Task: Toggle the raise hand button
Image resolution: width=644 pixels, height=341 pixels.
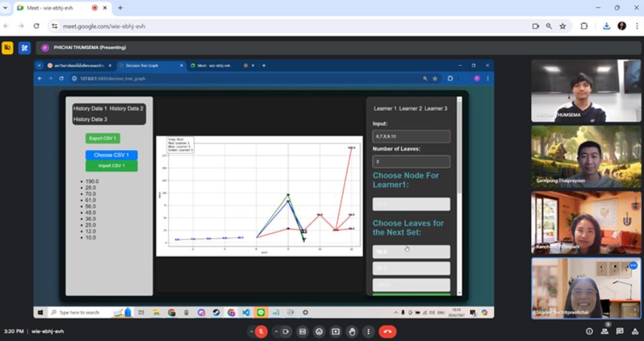Action: [352, 332]
